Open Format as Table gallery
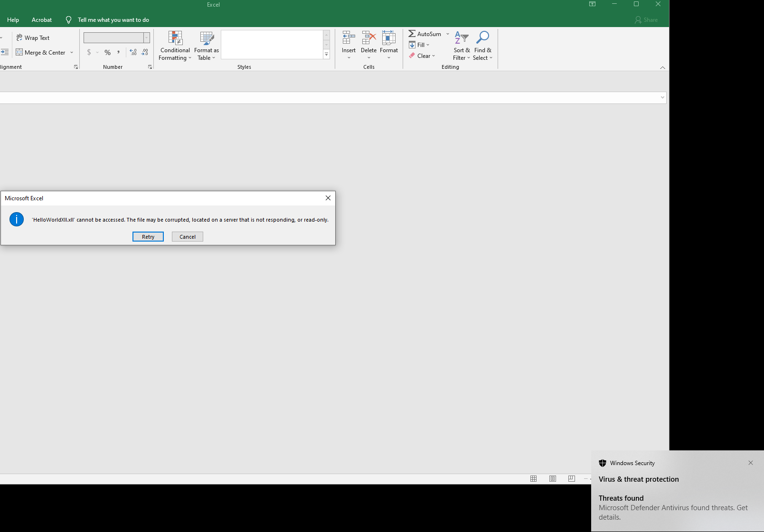The image size is (764, 532). click(207, 46)
